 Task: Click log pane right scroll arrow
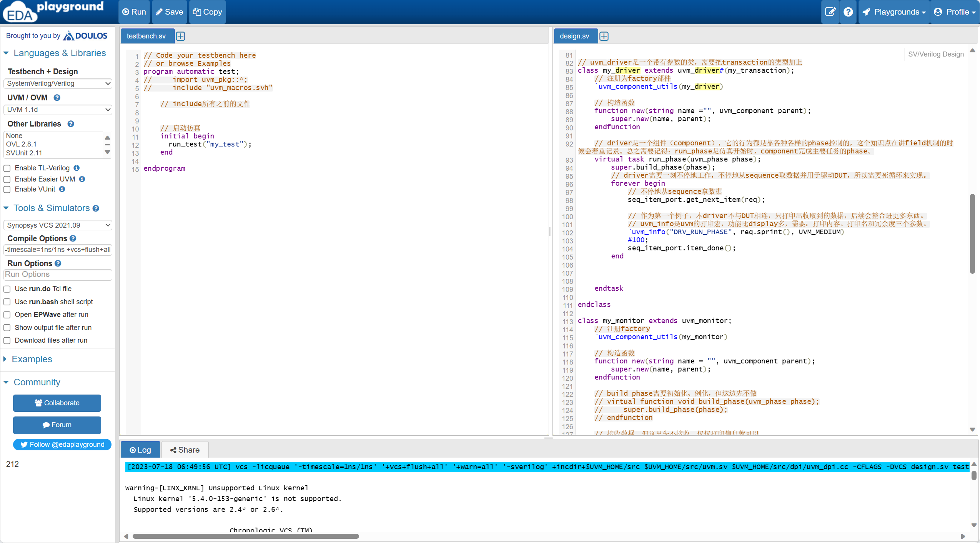(963, 536)
